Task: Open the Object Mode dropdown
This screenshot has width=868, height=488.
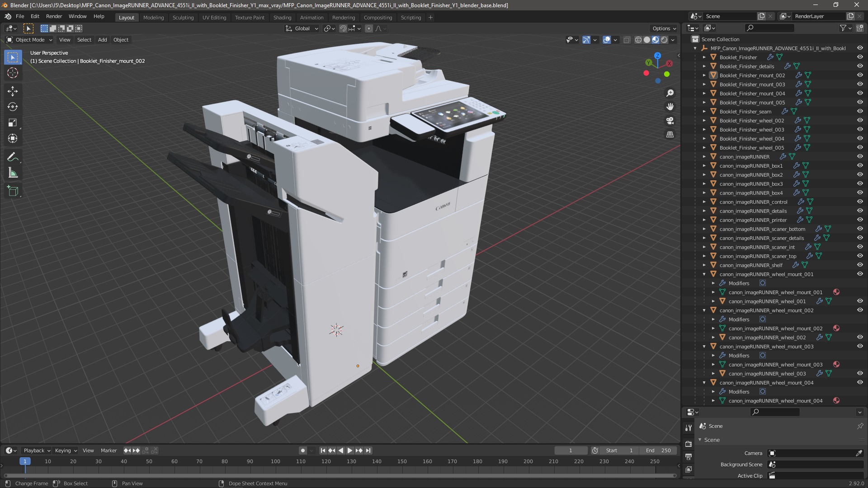Action: pyautogui.click(x=29, y=40)
